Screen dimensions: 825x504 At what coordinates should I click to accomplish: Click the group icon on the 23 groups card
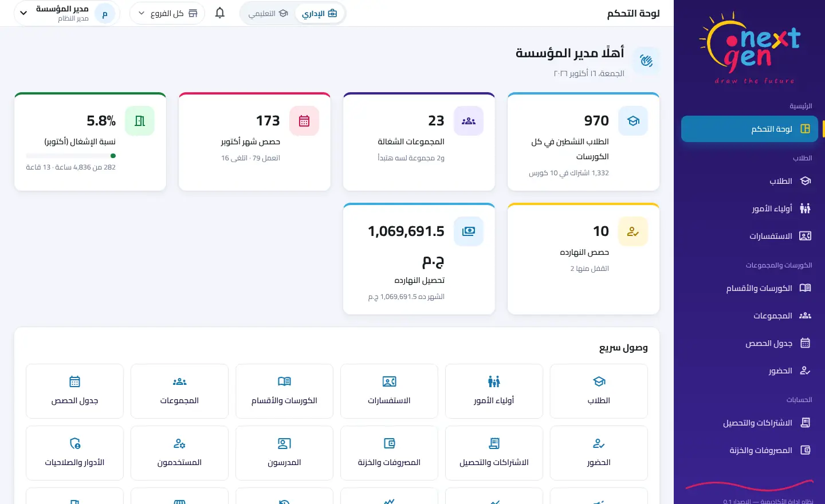469,121
